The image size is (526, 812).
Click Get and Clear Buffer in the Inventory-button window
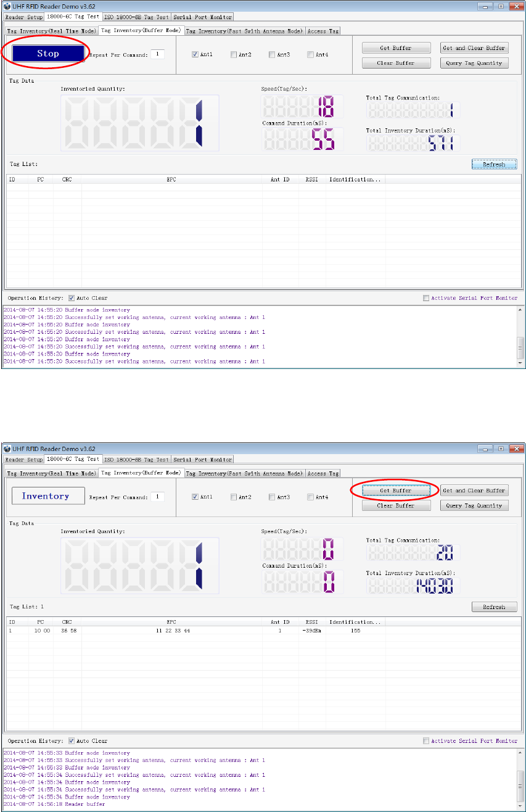pos(474,491)
